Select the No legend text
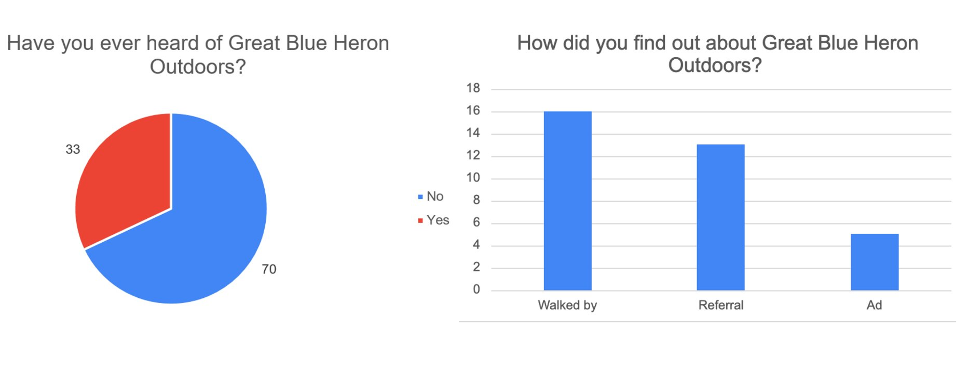Screen dimensions: 980x369 point(435,197)
